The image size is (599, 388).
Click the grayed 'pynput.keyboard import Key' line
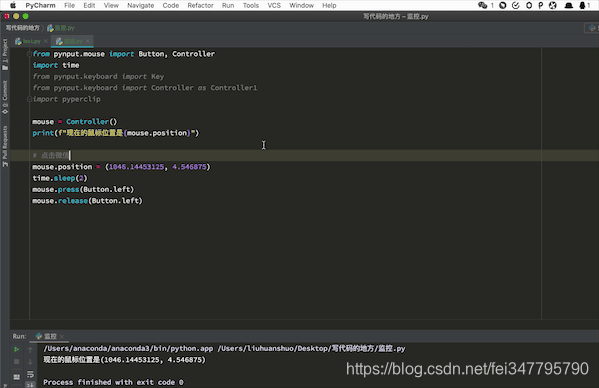98,77
